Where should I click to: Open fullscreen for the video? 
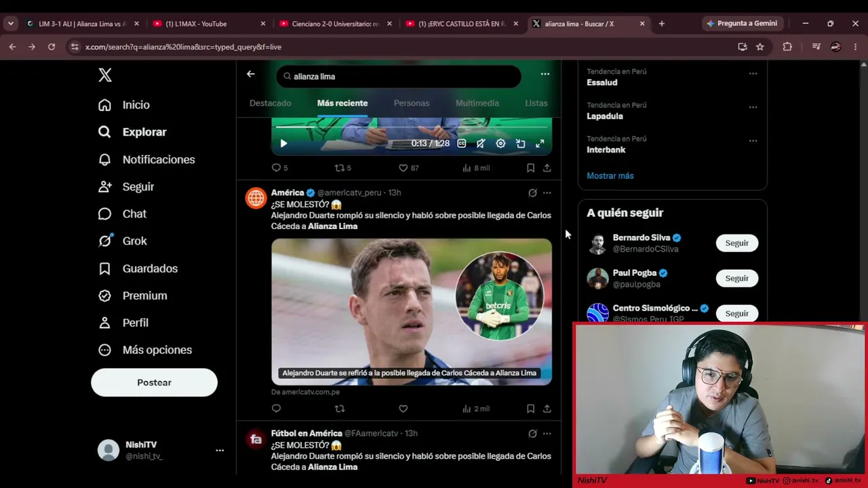540,144
